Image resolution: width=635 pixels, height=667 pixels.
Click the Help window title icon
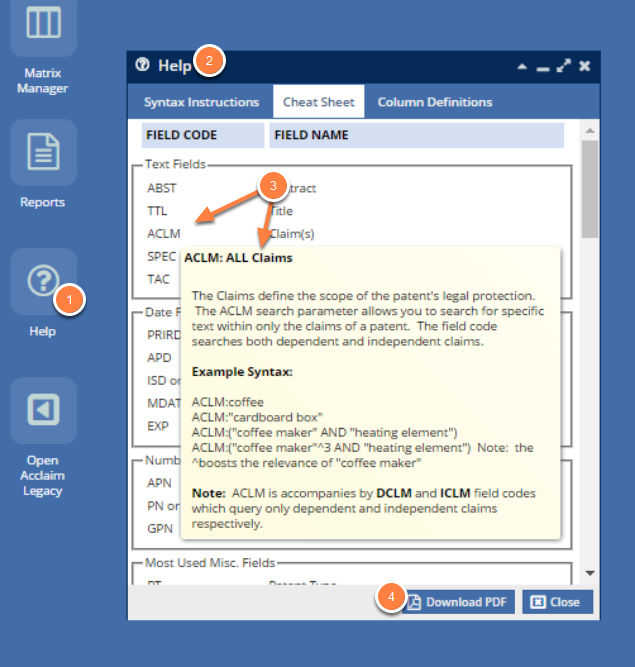click(142, 65)
